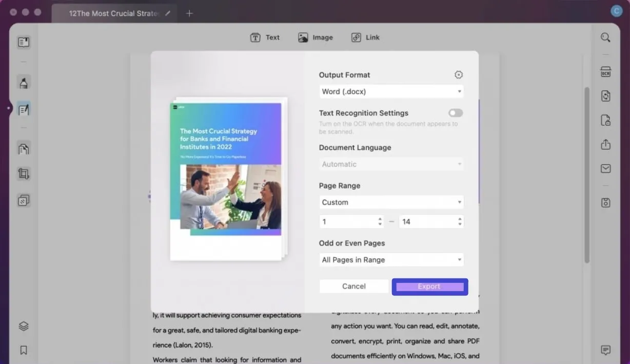Increase starting page with stepper arrows
This screenshot has width=630, height=364.
pyautogui.click(x=380, y=219)
